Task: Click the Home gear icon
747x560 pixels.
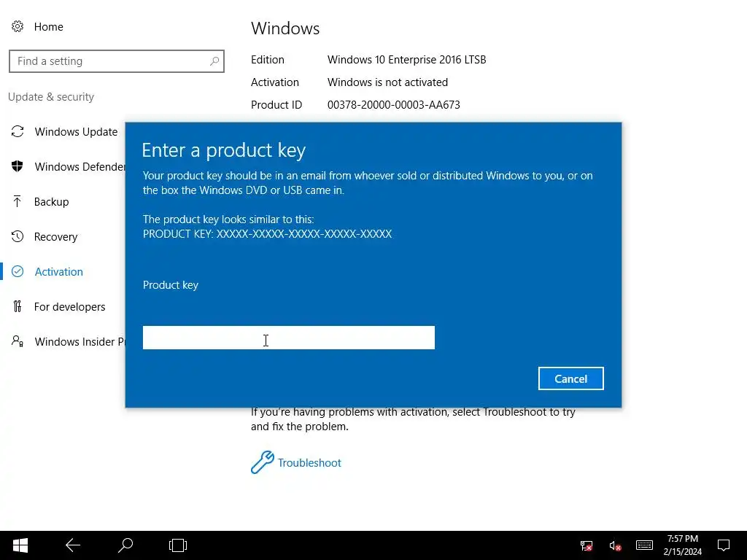Action: pyautogui.click(x=18, y=27)
